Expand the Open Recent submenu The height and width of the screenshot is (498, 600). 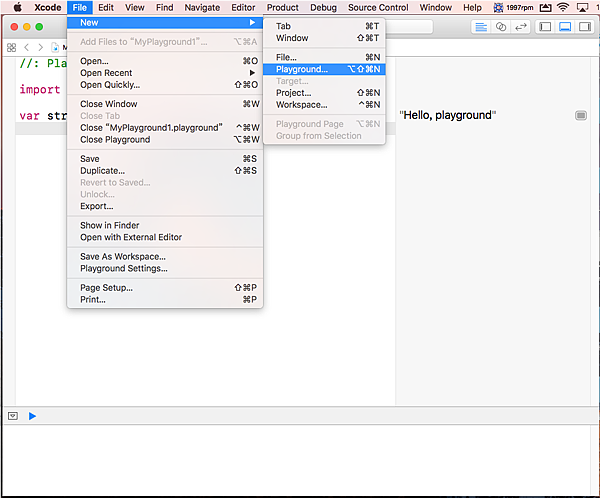(165, 73)
